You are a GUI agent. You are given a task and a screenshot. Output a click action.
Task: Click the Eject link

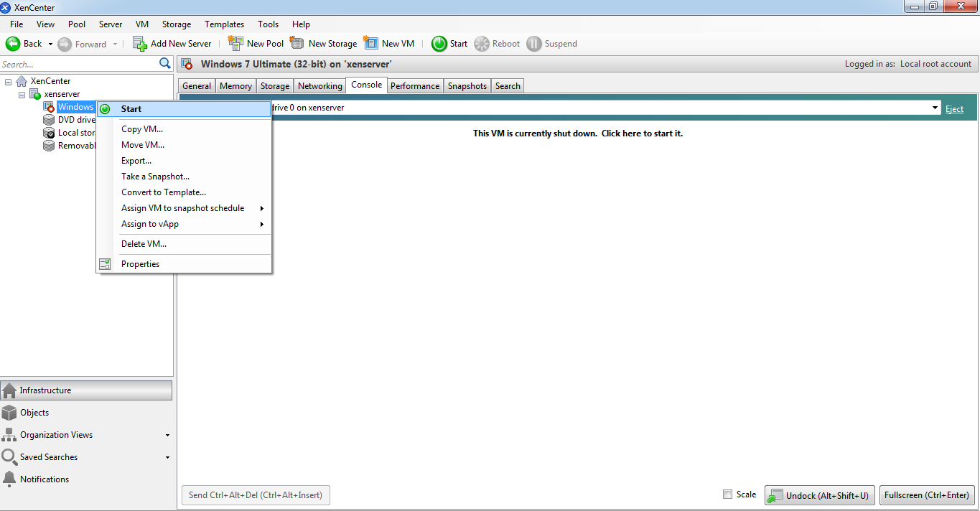954,109
